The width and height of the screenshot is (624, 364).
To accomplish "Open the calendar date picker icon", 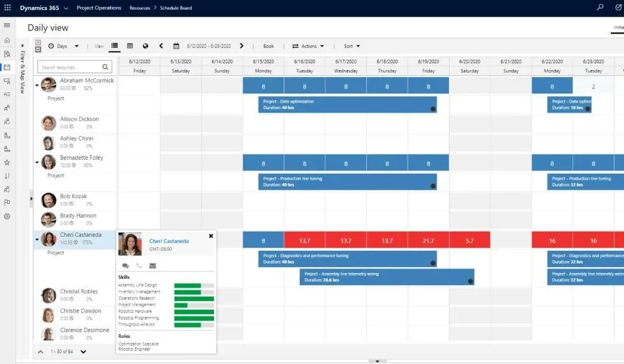I will [x=176, y=46].
